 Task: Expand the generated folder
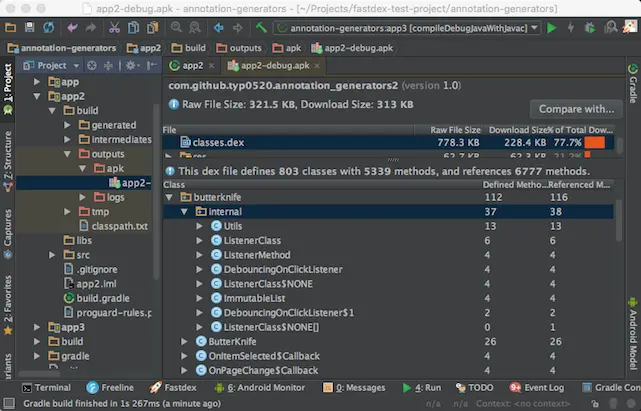pyautogui.click(x=67, y=125)
